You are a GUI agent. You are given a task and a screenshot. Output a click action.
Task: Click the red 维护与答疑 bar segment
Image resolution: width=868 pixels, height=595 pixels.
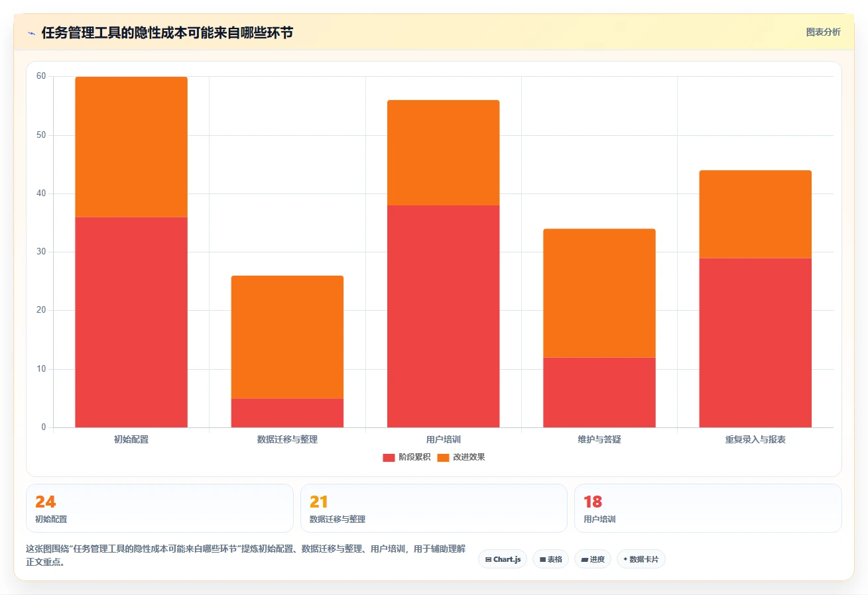click(x=599, y=392)
